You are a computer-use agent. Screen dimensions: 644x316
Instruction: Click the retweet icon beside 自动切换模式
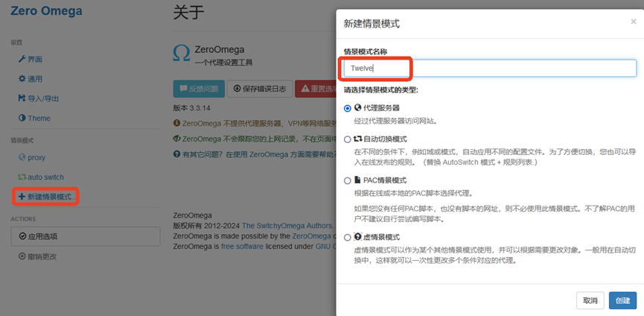[x=357, y=139]
